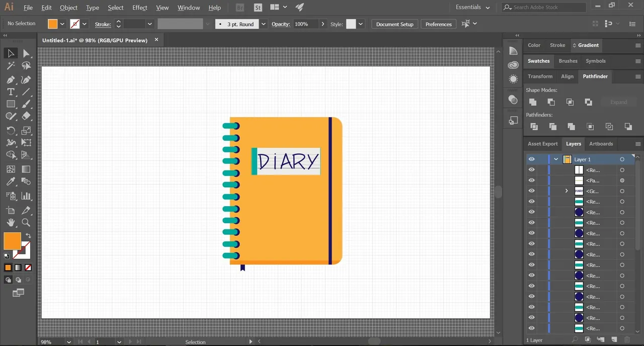Collapse Layer 1 disclosure triangle
644x346 pixels.
(x=556, y=159)
